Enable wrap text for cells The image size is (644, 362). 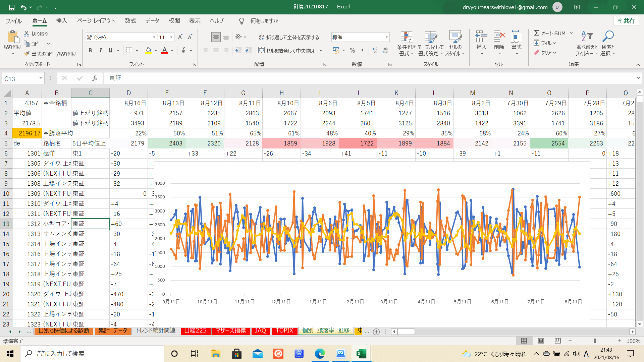289,37
